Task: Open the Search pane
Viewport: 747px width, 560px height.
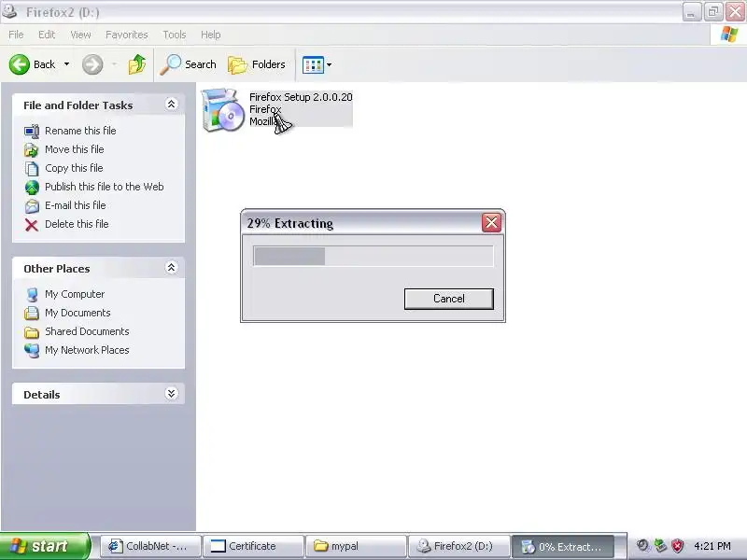Action: coord(189,64)
